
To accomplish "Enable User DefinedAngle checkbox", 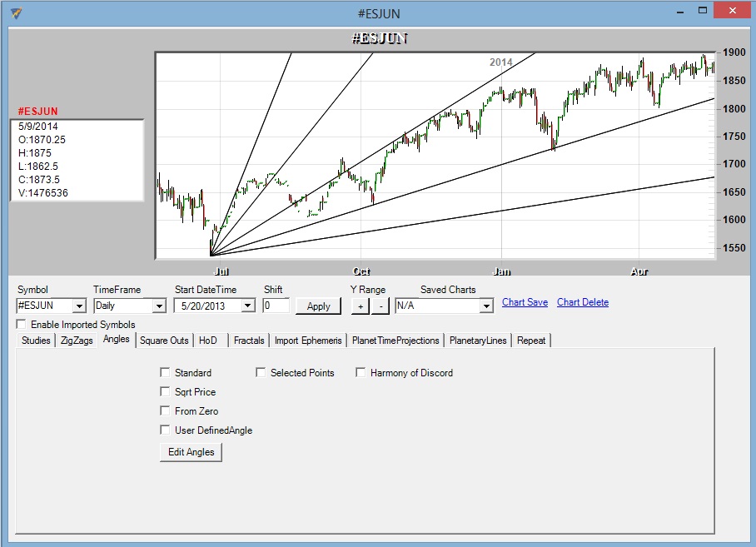I will pos(165,430).
